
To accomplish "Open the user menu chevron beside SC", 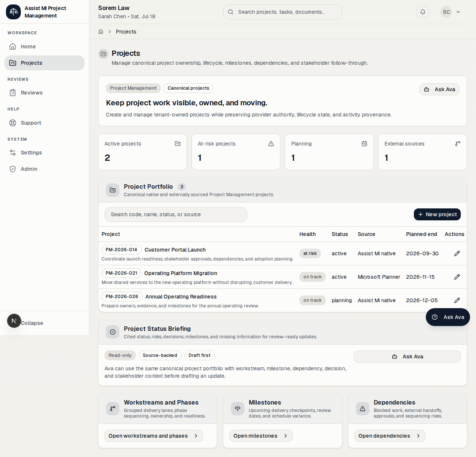I will click(x=458, y=12).
